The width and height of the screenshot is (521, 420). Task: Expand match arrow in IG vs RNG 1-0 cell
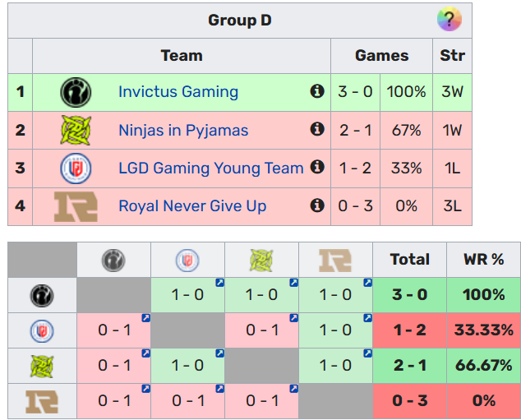click(367, 283)
